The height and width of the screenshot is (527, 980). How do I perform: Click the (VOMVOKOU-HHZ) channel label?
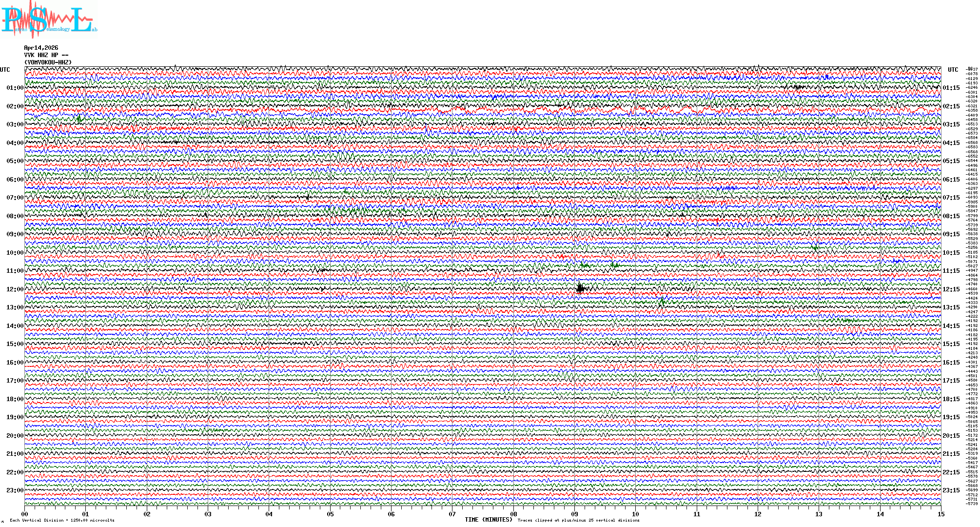tap(48, 62)
